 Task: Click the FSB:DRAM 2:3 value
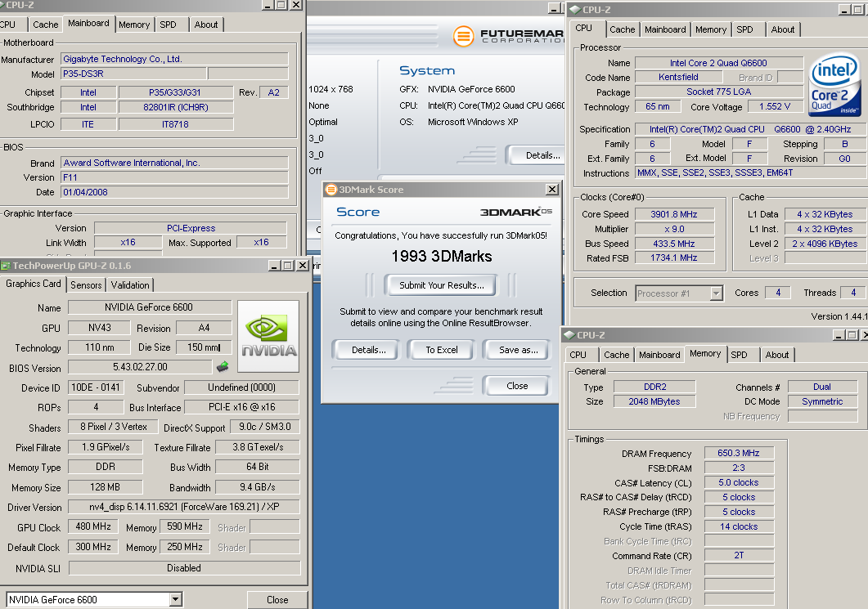(739, 468)
